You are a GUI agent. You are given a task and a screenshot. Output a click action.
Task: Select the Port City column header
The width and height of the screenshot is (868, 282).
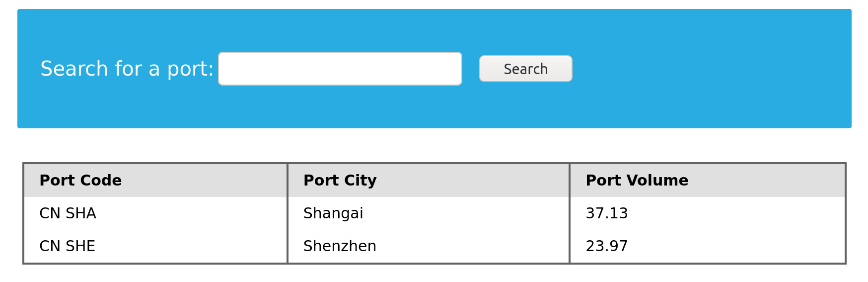tap(429, 180)
